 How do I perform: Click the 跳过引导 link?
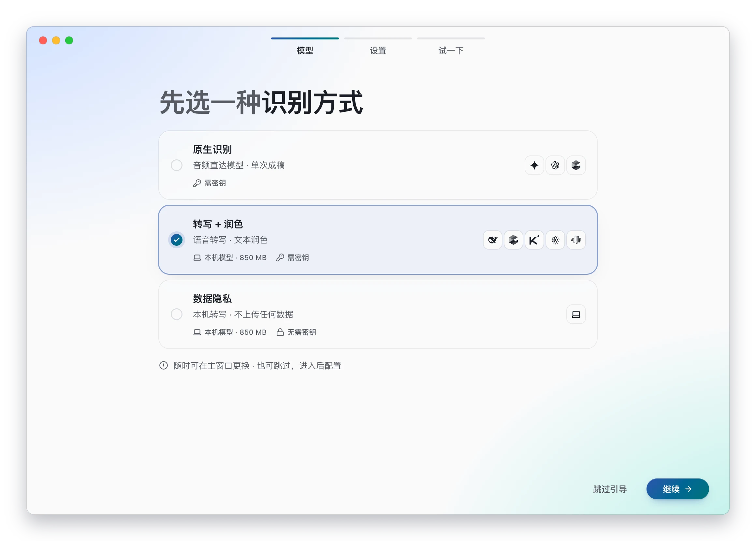coord(610,489)
